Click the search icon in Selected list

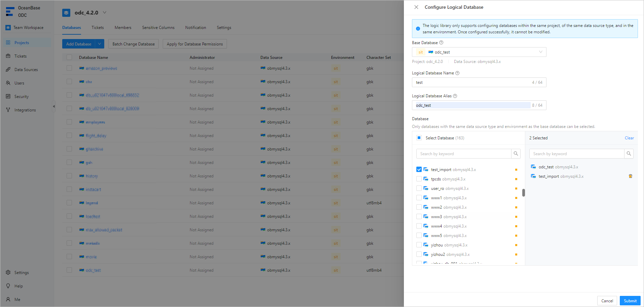[x=629, y=154]
